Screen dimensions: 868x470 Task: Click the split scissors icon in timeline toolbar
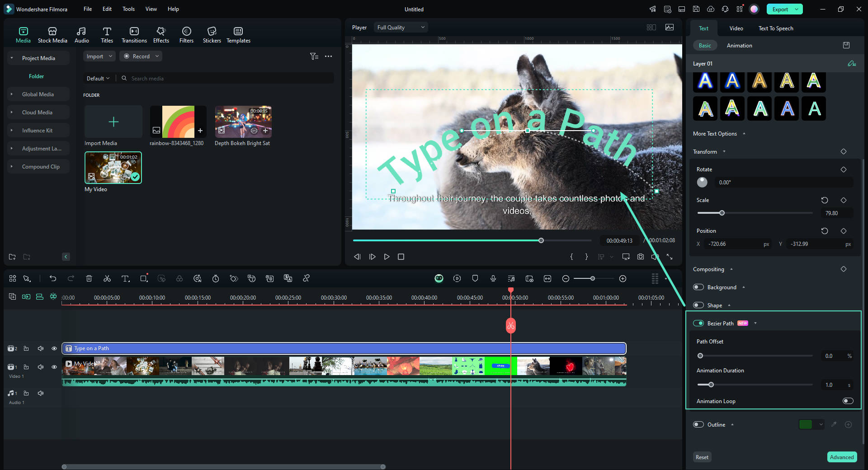point(107,278)
